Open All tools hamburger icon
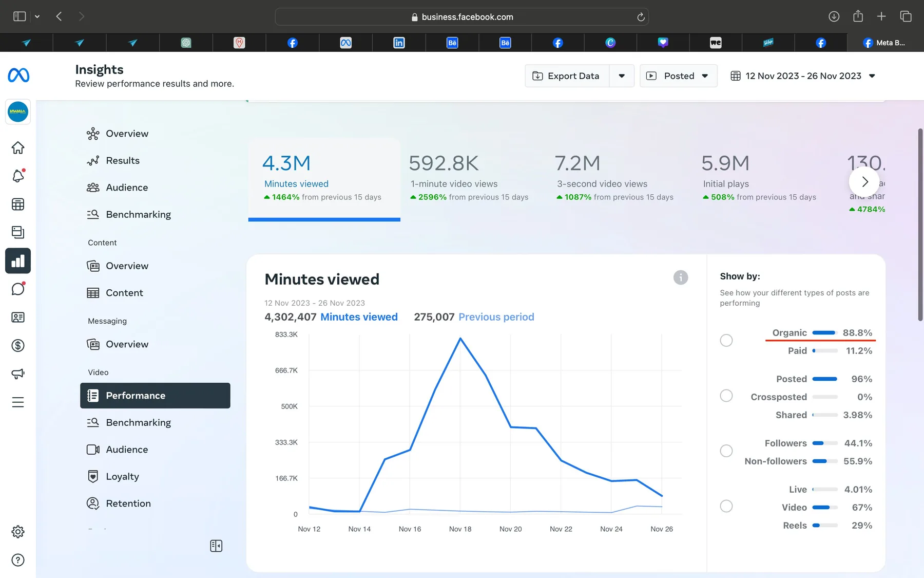This screenshot has width=924, height=578. pyautogui.click(x=18, y=402)
